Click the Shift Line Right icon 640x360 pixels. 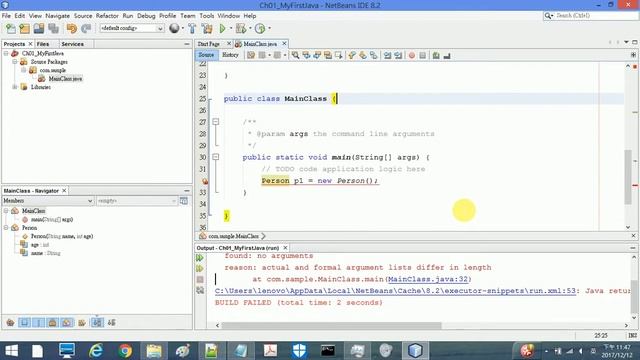tap(398, 55)
